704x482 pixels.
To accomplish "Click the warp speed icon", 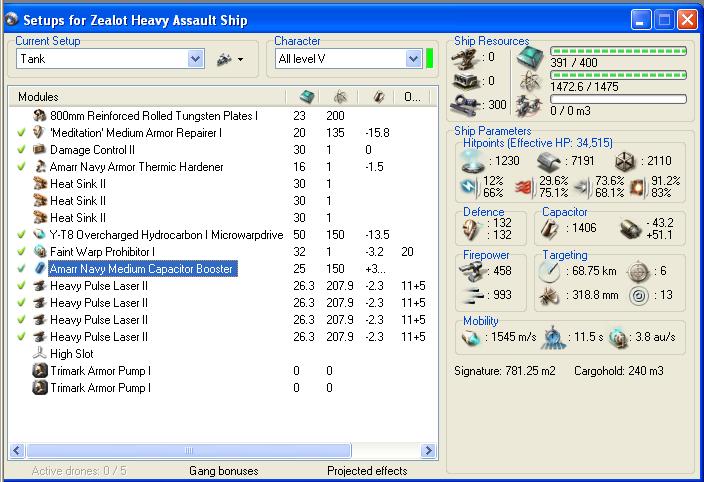I will coord(619,338).
